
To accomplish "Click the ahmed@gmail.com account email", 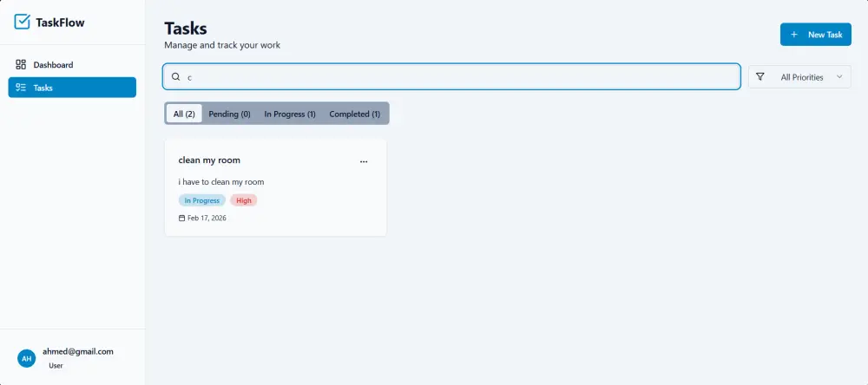I will (78, 351).
